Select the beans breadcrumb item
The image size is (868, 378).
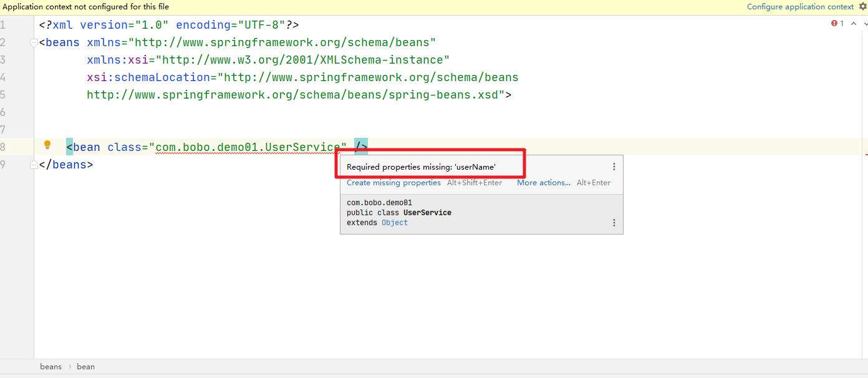(51, 367)
